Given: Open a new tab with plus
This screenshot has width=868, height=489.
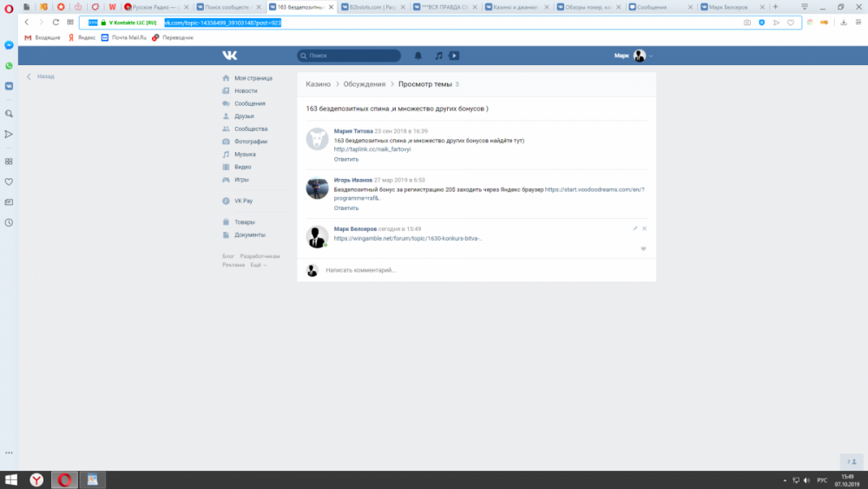Looking at the screenshot, I should (x=775, y=7).
